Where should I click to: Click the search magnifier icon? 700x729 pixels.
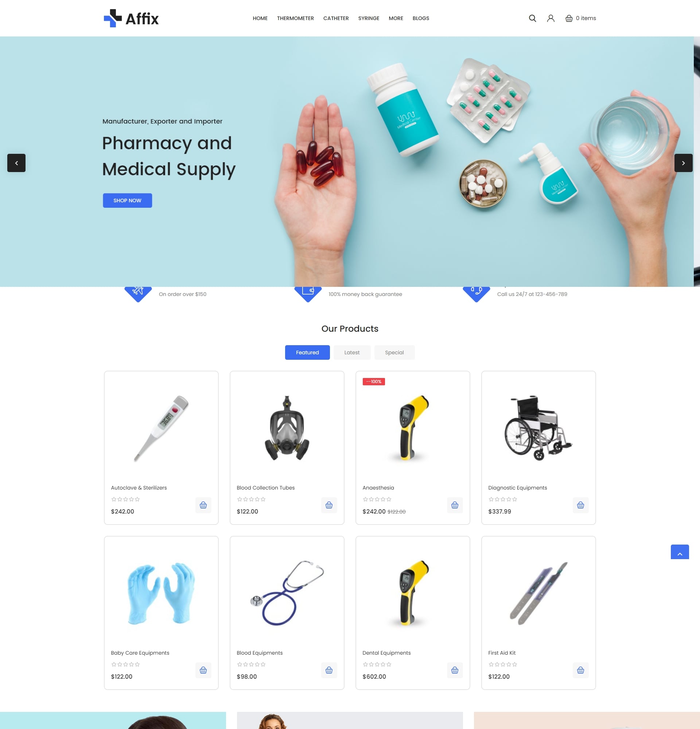click(532, 18)
